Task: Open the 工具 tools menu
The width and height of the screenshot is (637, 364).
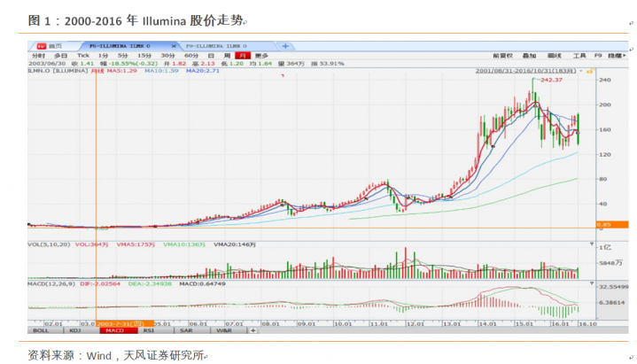Action: [579, 55]
